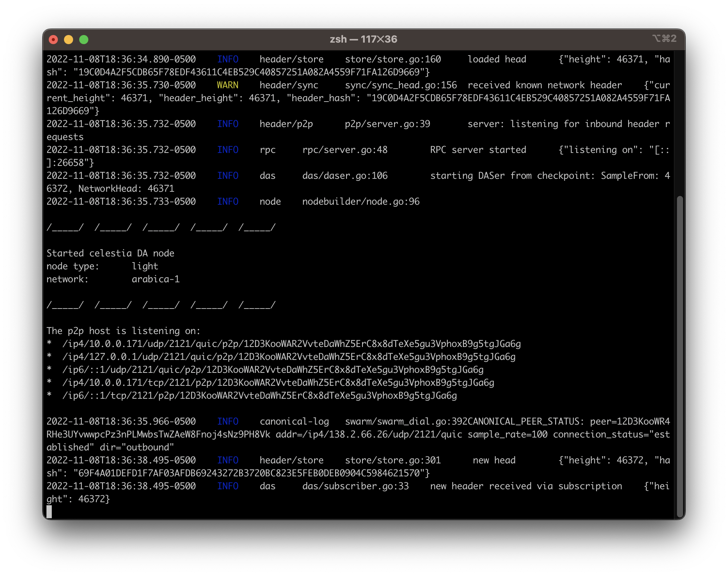This screenshot has width=728, height=576.
Task: Click the green zoom window button
Action: point(84,40)
